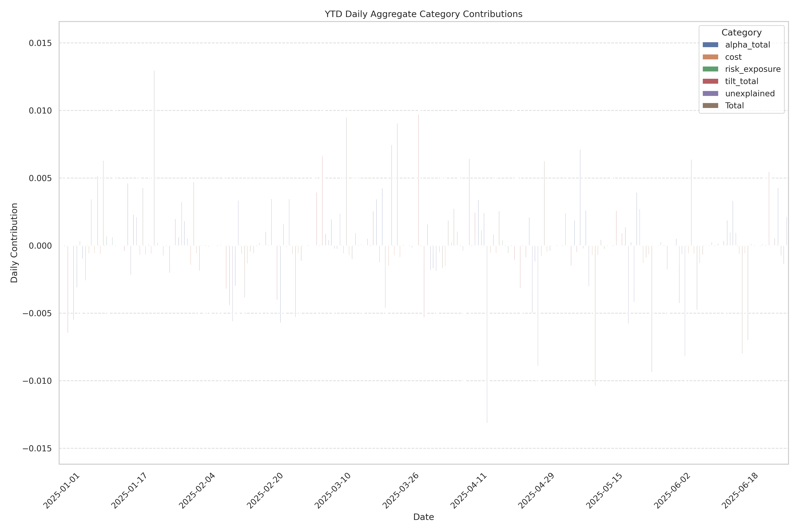
Task: Click the unexplained purple legend swatch
Action: [x=710, y=94]
